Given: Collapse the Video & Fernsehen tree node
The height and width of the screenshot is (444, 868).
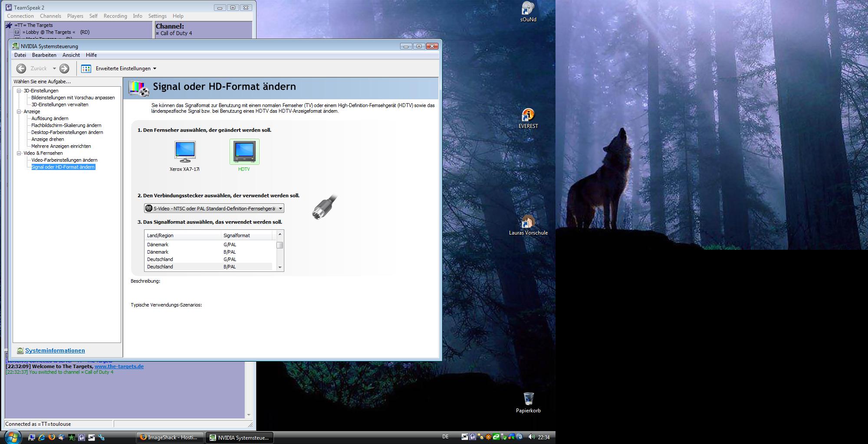Looking at the screenshot, I should point(19,153).
